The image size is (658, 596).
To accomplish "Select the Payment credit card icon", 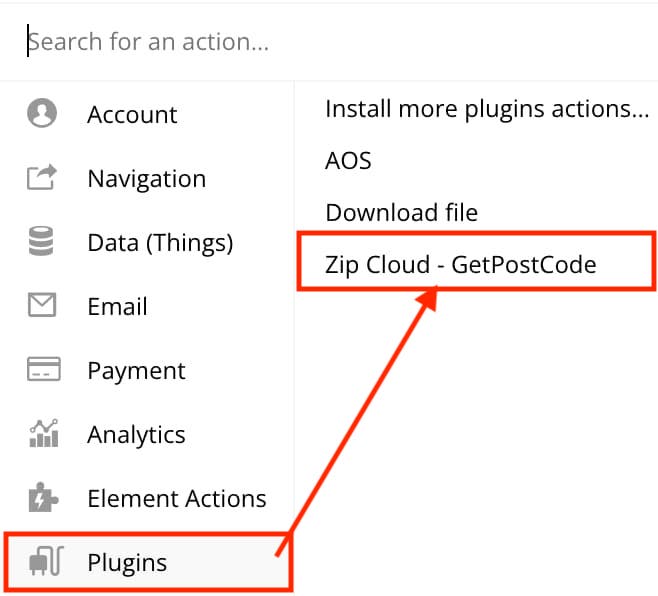I will 44,369.
